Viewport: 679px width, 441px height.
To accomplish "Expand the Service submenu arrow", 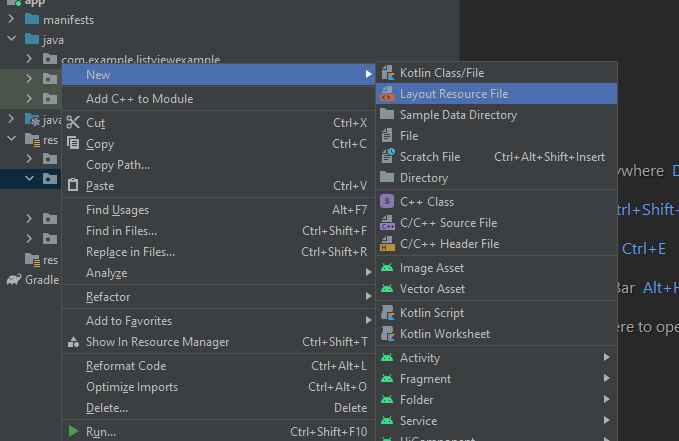I will click(607, 420).
